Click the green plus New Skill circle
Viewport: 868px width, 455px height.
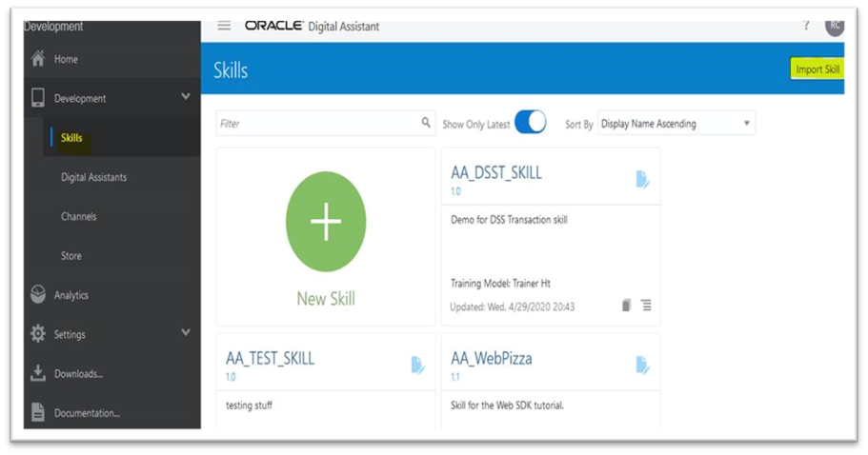[x=326, y=221]
